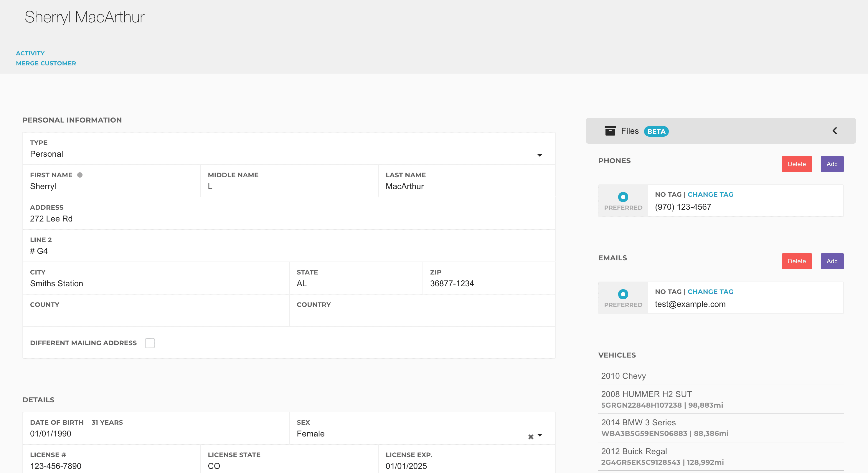Expand the Sex dropdown arrow
The width and height of the screenshot is (868, 473).
click(540, 435)
